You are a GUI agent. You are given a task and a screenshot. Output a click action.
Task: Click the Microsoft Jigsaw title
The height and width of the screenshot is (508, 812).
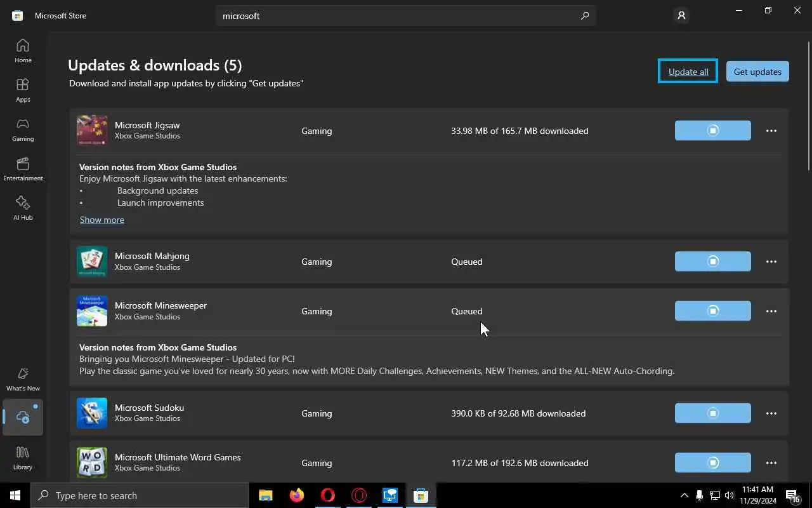(147, 125)
